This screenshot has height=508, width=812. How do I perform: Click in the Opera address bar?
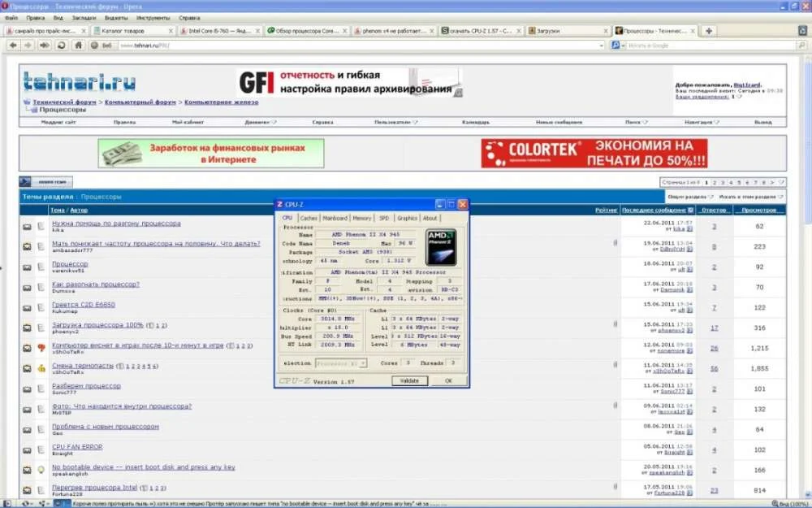click(x=357, y=46)
